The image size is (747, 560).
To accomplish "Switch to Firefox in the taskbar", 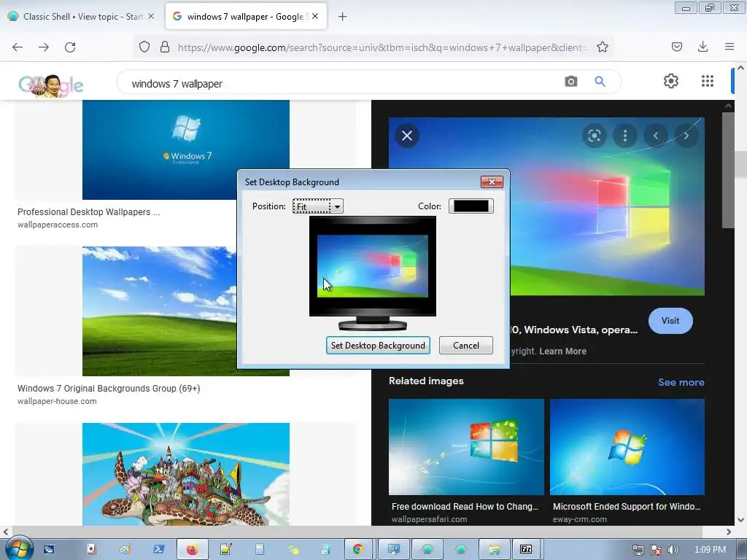I will tap(193, 550).
